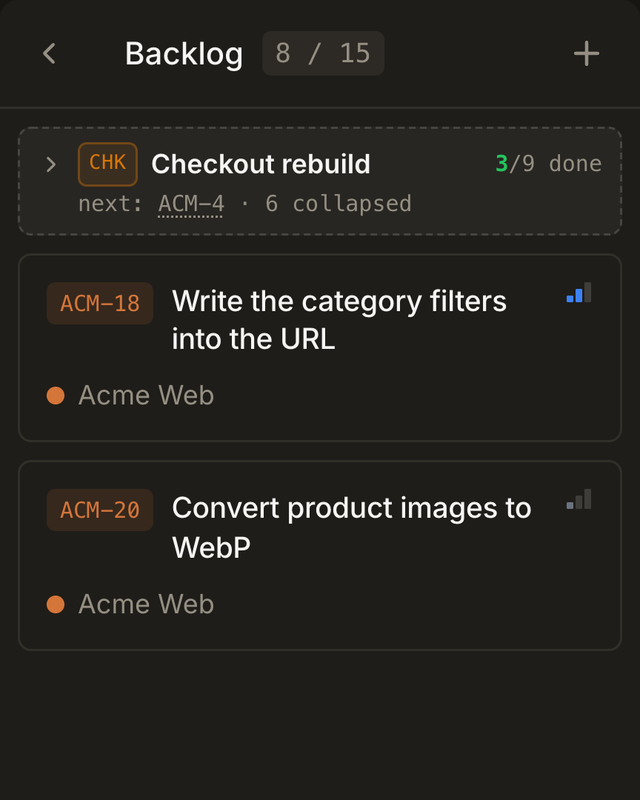Click the 3/9 done progress indicator
Image resolution: width=640 pixels, height=800 pixels.
[549, 164]
